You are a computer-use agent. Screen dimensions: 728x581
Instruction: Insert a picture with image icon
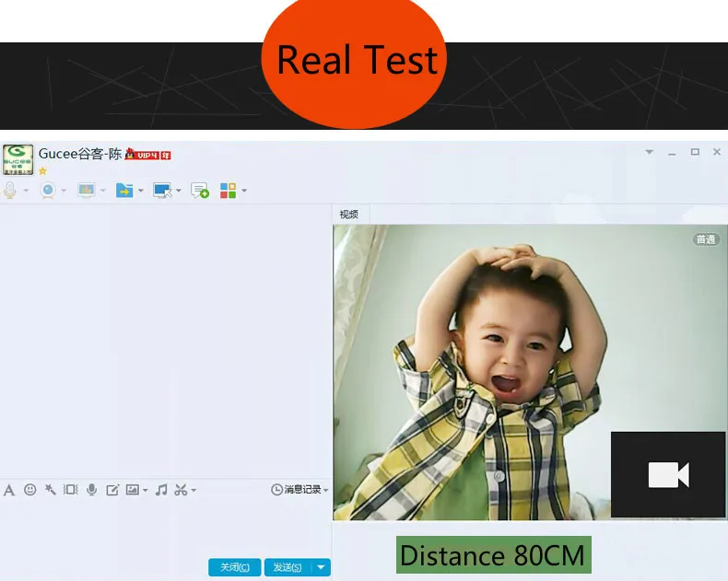[x=133, y=490]
